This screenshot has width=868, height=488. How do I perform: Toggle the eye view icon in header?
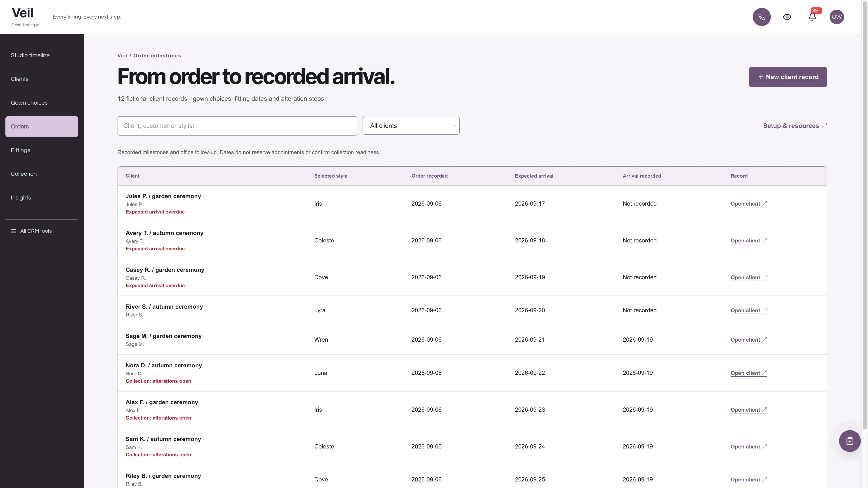point(787,17)
